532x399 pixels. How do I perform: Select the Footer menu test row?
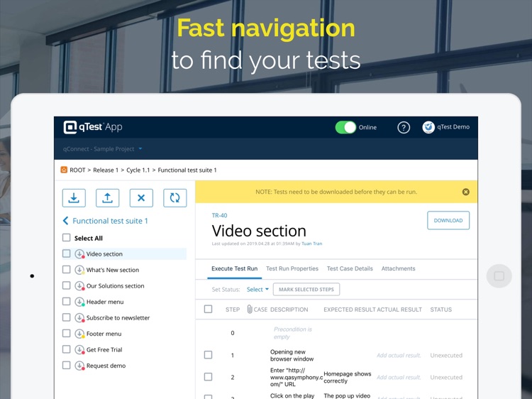(x=124, y=334)
